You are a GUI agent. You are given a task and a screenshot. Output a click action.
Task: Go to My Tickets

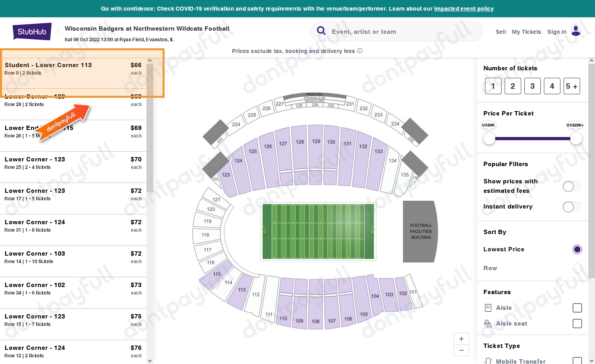526,32
